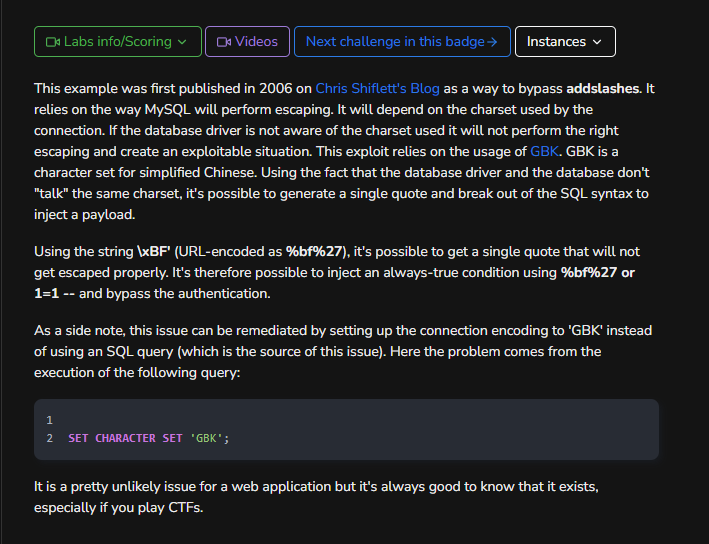Click the camera icon on the Videos button
Image resolution: width=709 pixels, height=544 pixels.
[x=224, y=42]
